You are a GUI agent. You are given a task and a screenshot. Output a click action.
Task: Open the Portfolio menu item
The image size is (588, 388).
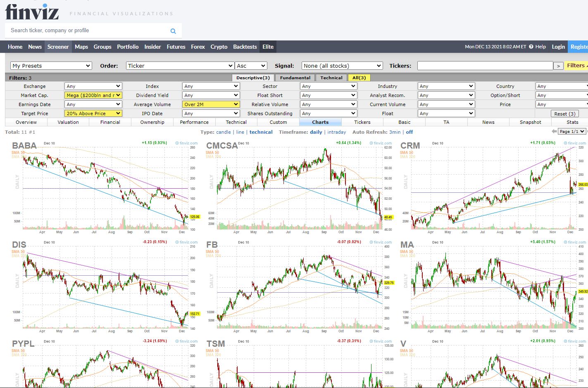pos(128,47)
